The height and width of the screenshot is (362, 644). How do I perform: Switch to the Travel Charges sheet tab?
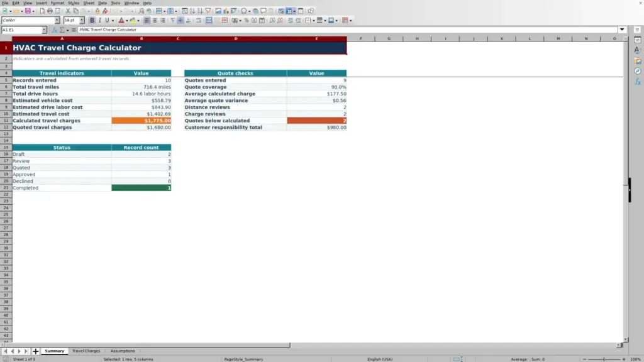click(x=86, y=351)
